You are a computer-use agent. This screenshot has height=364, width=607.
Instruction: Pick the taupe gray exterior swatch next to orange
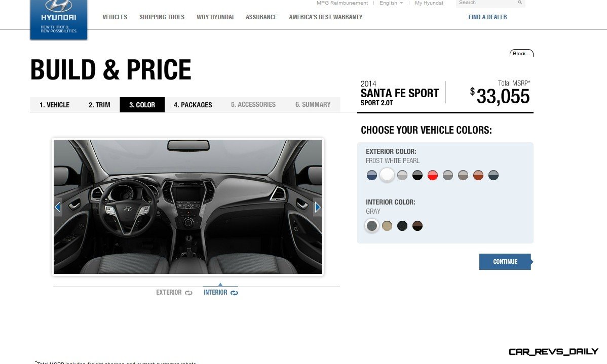(x=463, y=175)
